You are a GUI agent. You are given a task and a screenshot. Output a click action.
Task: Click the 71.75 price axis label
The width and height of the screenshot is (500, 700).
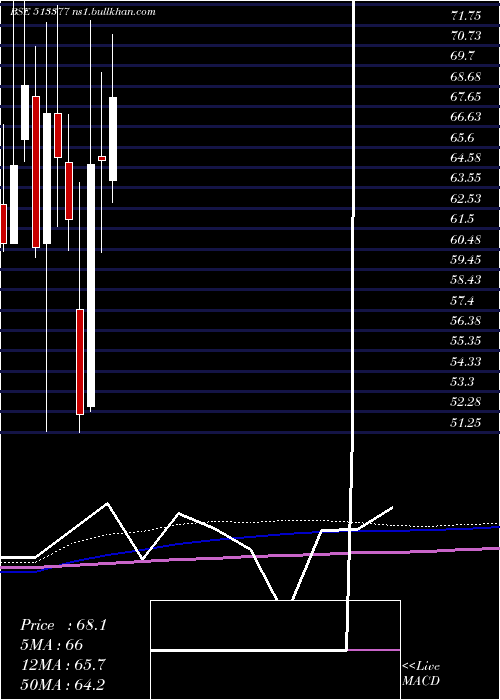[x=466, y=16]
